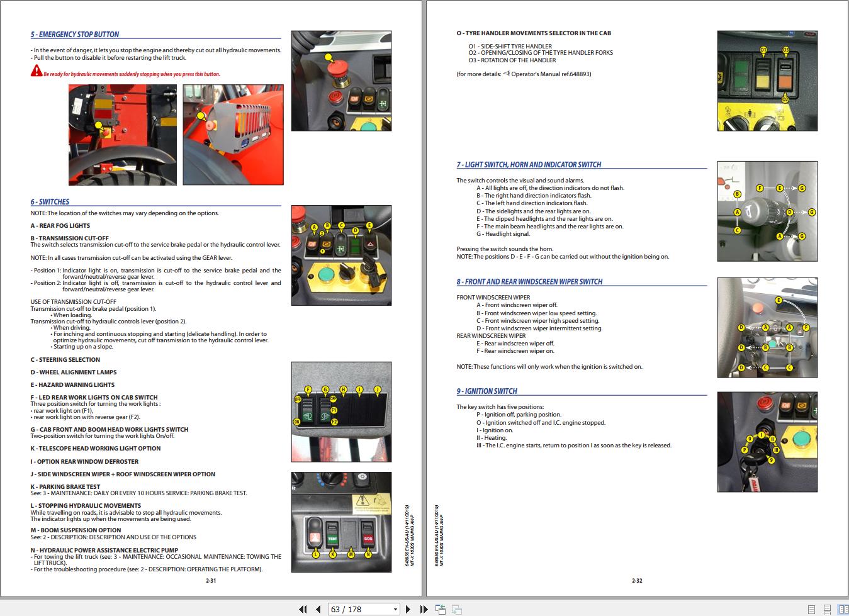Go to the previous page
Screen dimensions: 849x616
pyautogui.click(x=319, y=609)
